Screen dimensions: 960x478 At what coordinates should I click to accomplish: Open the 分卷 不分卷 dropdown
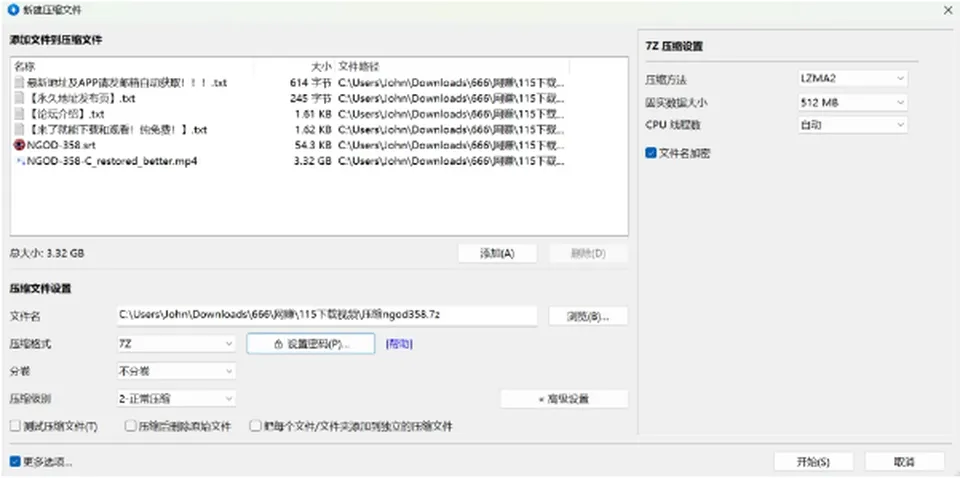click(x=176, y=371)
